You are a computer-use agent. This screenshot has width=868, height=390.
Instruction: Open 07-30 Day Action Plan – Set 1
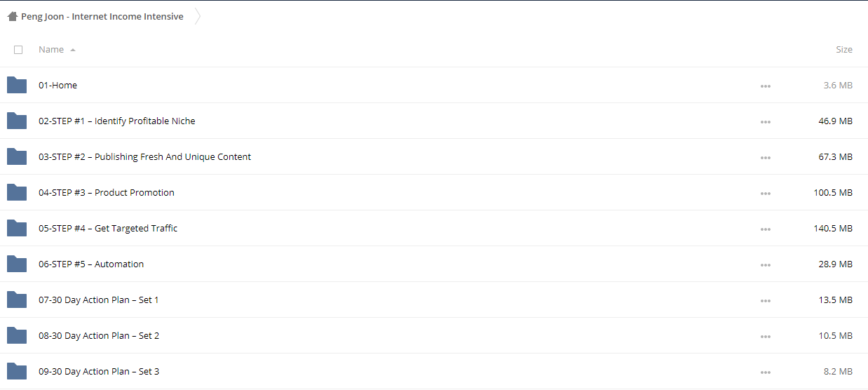click(99, 300)
